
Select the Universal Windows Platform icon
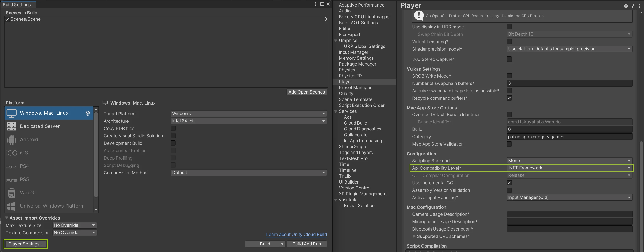click(11, 206)
